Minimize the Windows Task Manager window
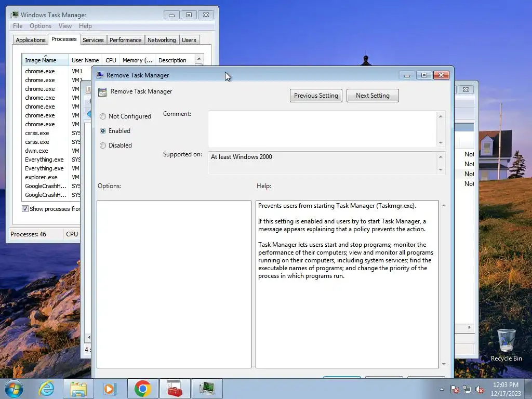The height and width of the screenshot is (399, 532). tap(171, 15)
